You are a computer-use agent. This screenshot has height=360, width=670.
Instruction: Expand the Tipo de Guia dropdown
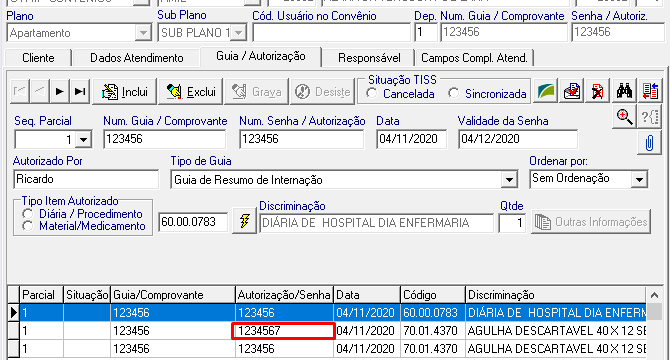(509, 179)
